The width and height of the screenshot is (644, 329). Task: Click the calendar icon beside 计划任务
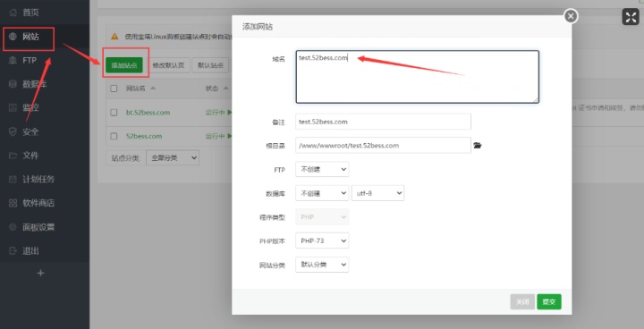[13, 180]
